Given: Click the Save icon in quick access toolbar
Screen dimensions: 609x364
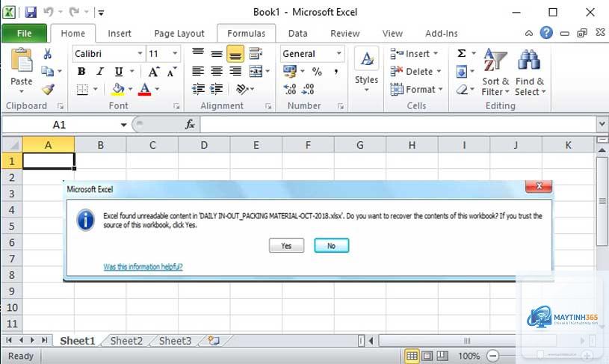Looking at the screenshot, I should point(31,12).
